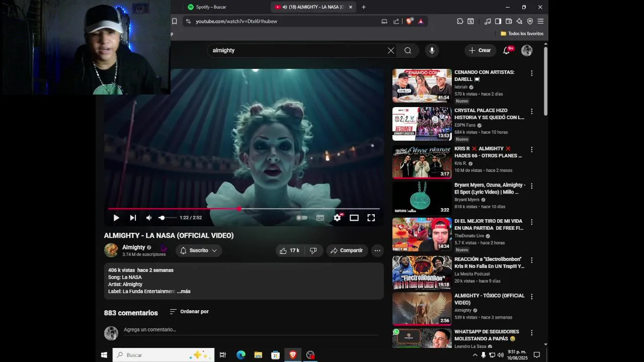Screen dimensions: 644x362
Task: Open YouTube notifications bell
Action: [x=507, y=50]
